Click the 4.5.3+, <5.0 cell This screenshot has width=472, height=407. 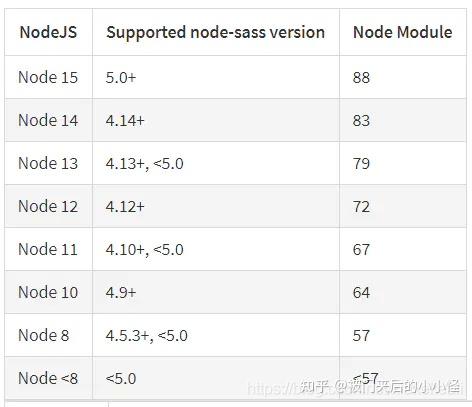tap(147, 336)
